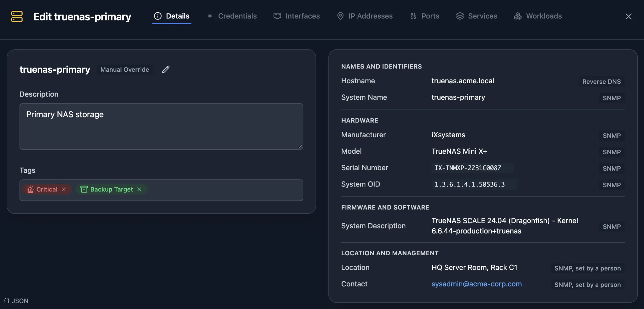Go to the IP Addresses tab
This screenshot has height=309, width=644.
(x=365, y=16)
